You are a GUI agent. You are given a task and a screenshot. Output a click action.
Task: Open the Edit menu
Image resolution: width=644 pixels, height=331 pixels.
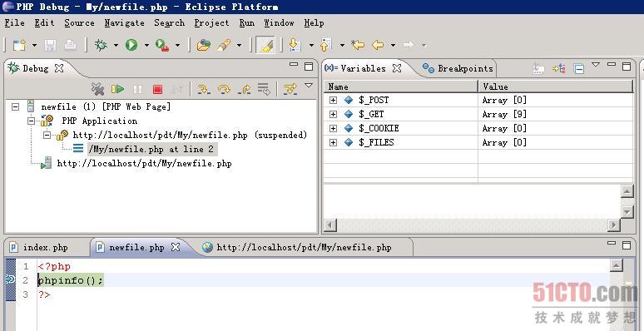point(44,23)
